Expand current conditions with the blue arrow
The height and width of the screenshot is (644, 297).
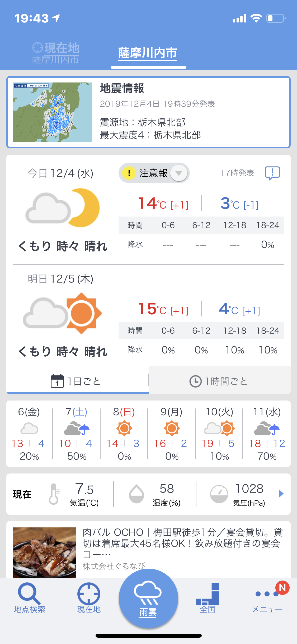[281, 494]
